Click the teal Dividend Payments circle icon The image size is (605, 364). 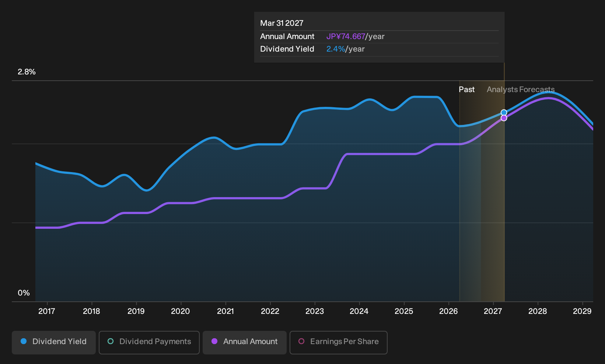click(x=111, y=342)
